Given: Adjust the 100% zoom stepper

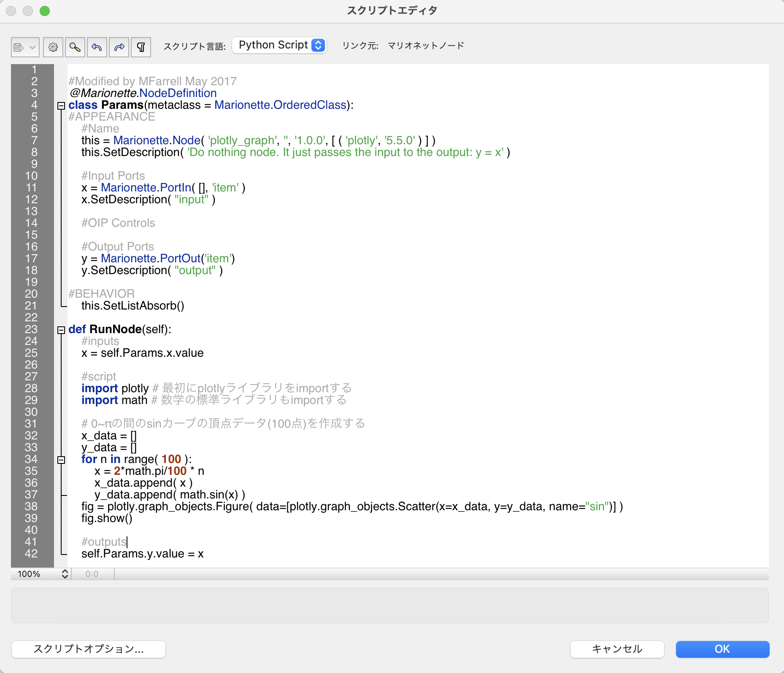Looking at the screenshot, I should click(x=65, y=574).
